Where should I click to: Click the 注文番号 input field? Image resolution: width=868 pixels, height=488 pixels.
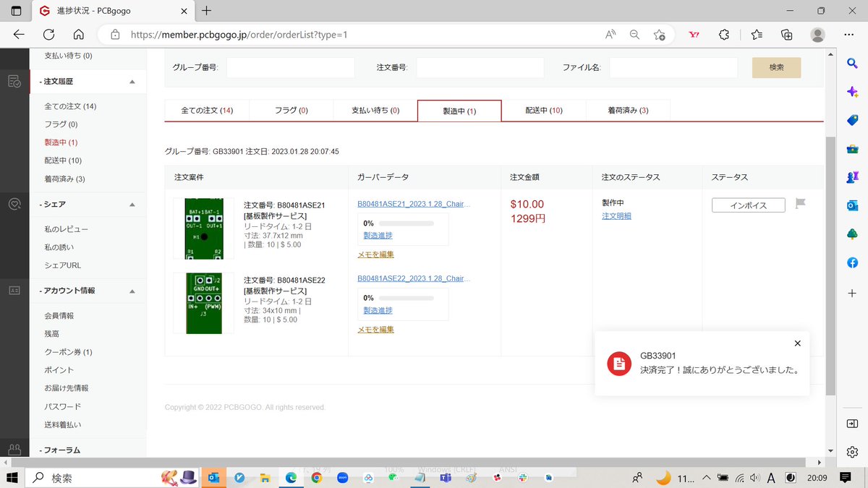coord(480,67)
